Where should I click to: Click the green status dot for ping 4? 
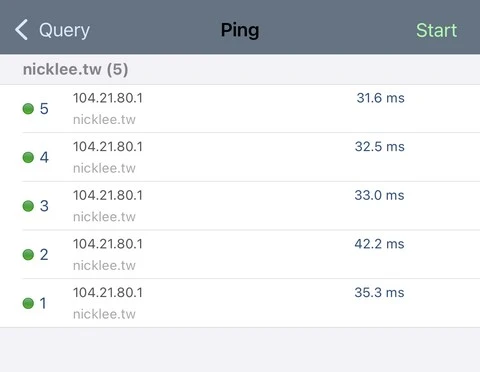28,157
